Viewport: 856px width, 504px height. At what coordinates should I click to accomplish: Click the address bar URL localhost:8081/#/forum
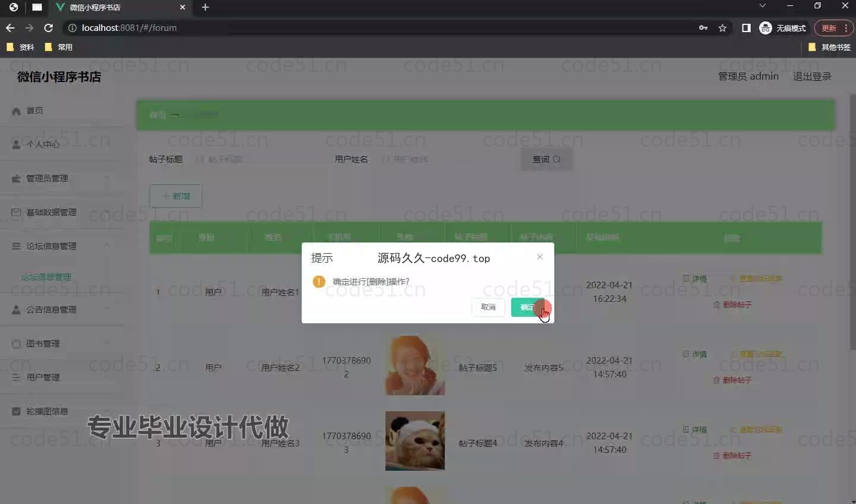point(129,28)
